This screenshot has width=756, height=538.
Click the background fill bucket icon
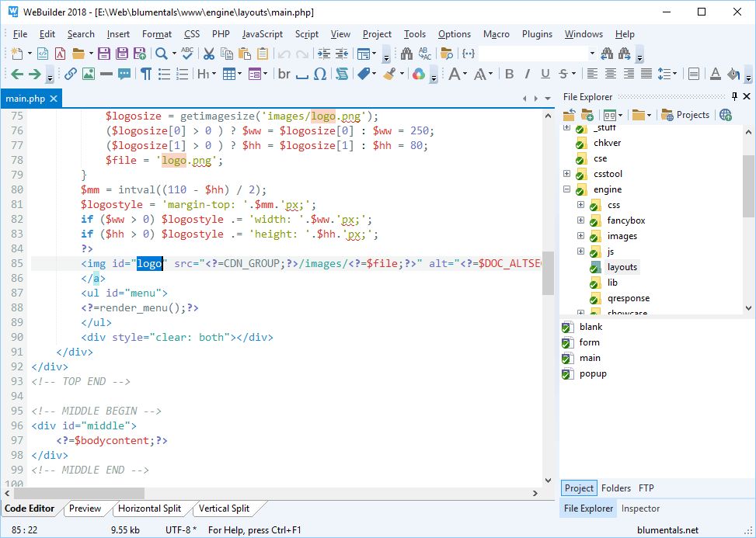733,74
